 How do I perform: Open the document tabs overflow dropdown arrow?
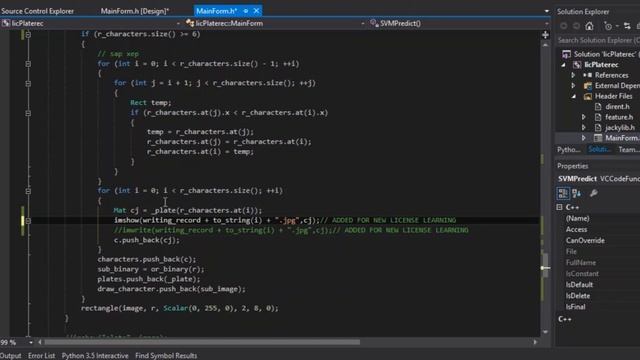click(x=547, y=11)
